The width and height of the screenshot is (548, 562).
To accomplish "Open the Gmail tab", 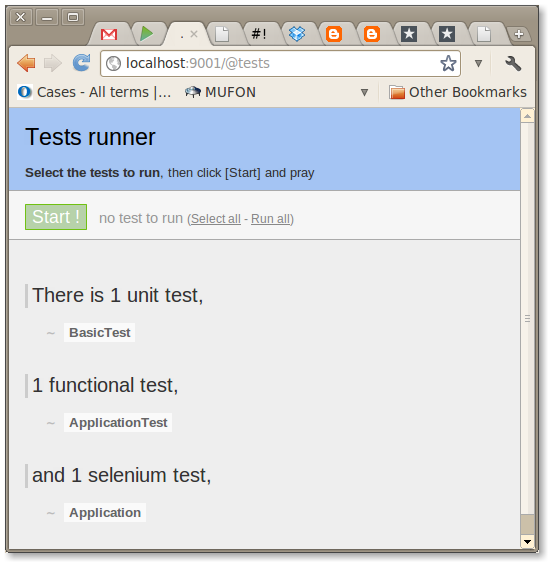I will (109, 34).
